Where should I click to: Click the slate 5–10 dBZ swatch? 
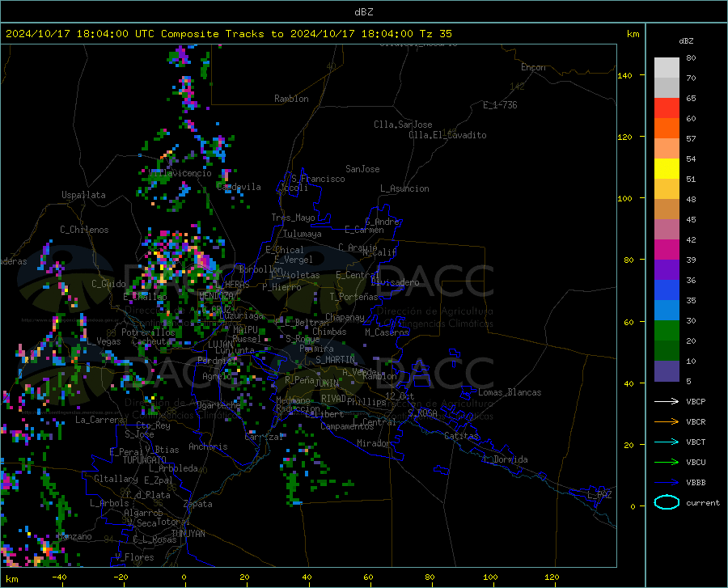click(x=667, y=371)
